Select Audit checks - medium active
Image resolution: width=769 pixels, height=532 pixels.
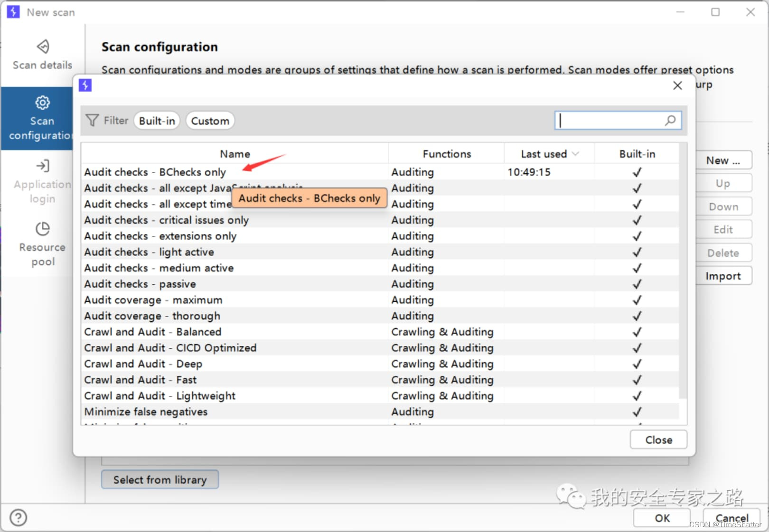coord(380,268)
